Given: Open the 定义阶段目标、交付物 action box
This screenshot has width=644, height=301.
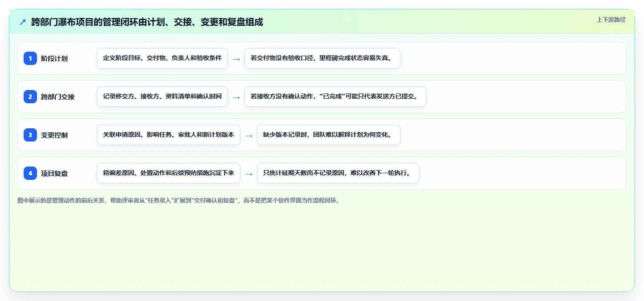Looking at the screenshot, I should (162, 58).
